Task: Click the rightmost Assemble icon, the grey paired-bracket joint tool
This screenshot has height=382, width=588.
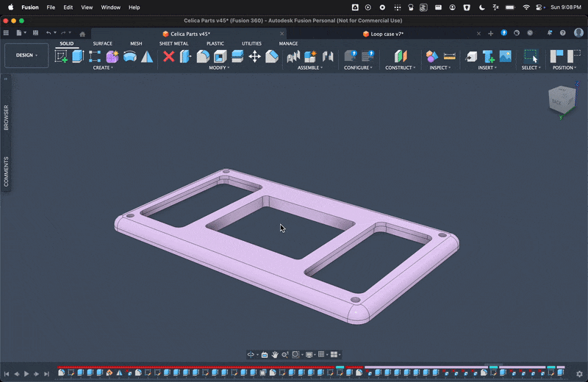Action: tap(328, 57)
